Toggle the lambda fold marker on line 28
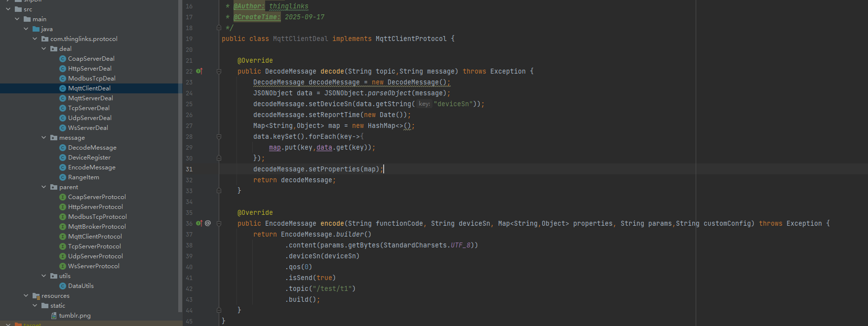The image size is (868, 326). pyautogui.click(x=219, y=136)
